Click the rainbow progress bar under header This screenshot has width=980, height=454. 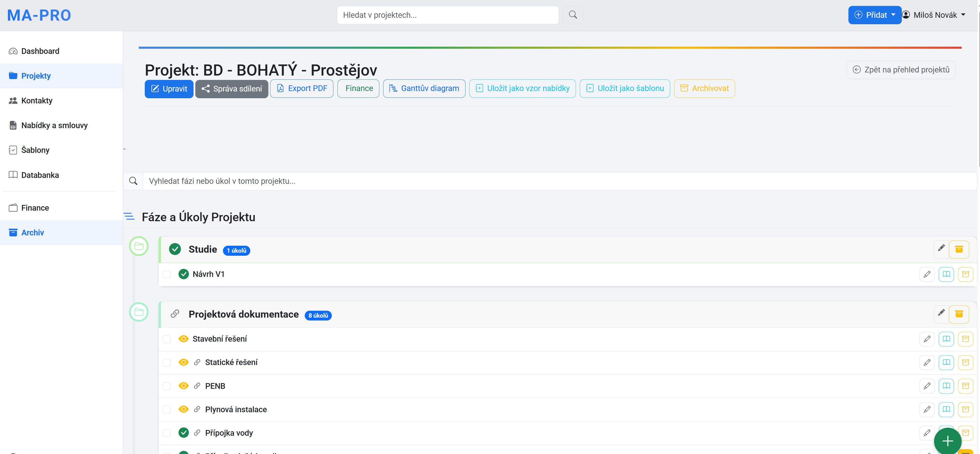pos(550,47)
